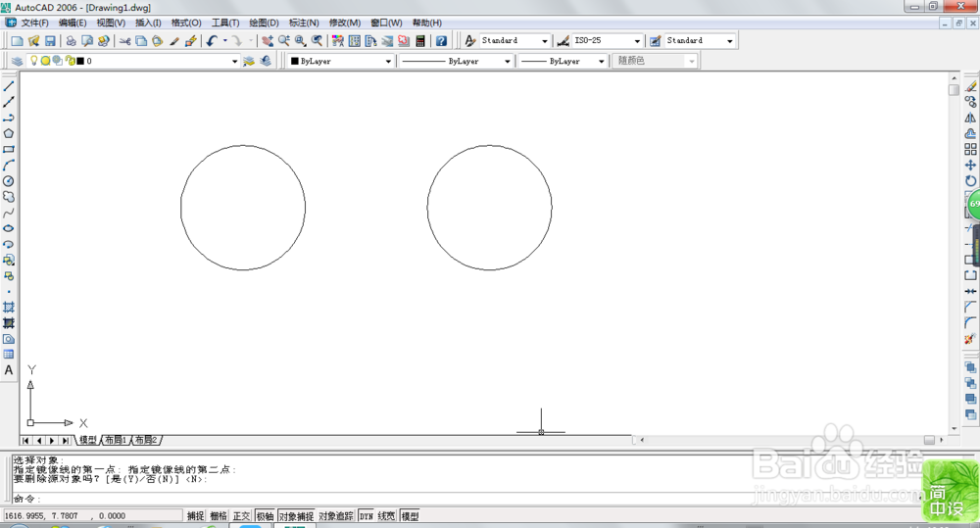Click the horizontal scrollbar right arrow
The height and width of the screenshot is (528, 980).
(941, 440)
